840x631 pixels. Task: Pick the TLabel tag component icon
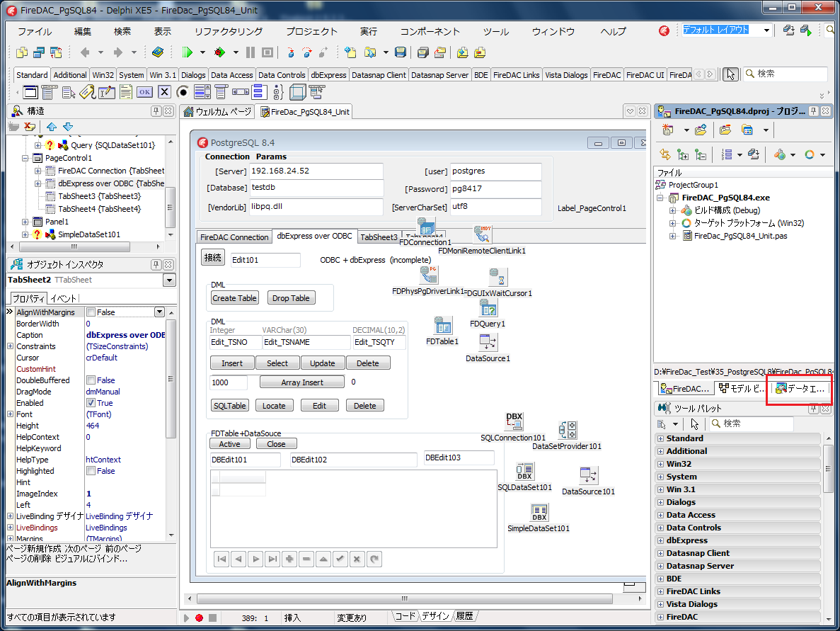coord(87,93)
